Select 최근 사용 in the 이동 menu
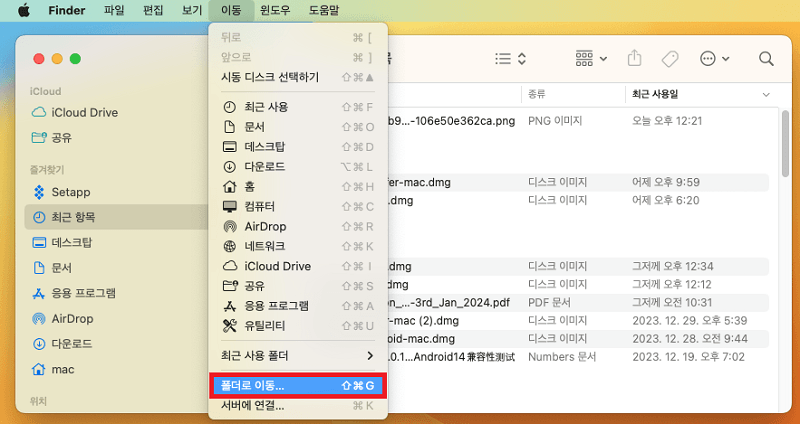The image size is (800, 424). 298,107
